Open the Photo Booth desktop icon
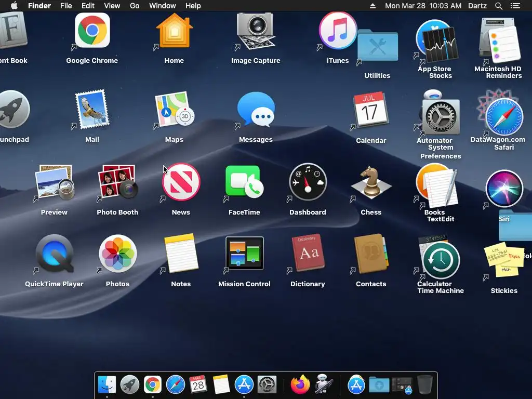The image size is (532, 399). [x=117, y=182]
